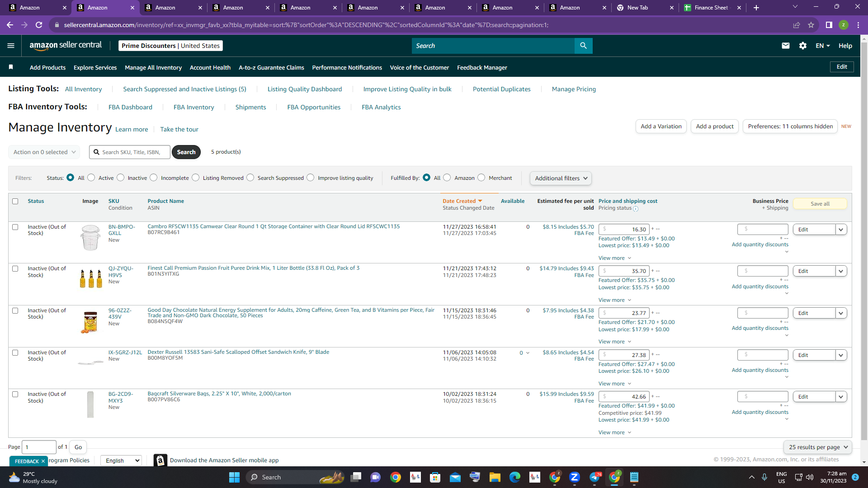
Task: Open the Listing Quality Dashboard link
Action: click(x=305, y=89)
